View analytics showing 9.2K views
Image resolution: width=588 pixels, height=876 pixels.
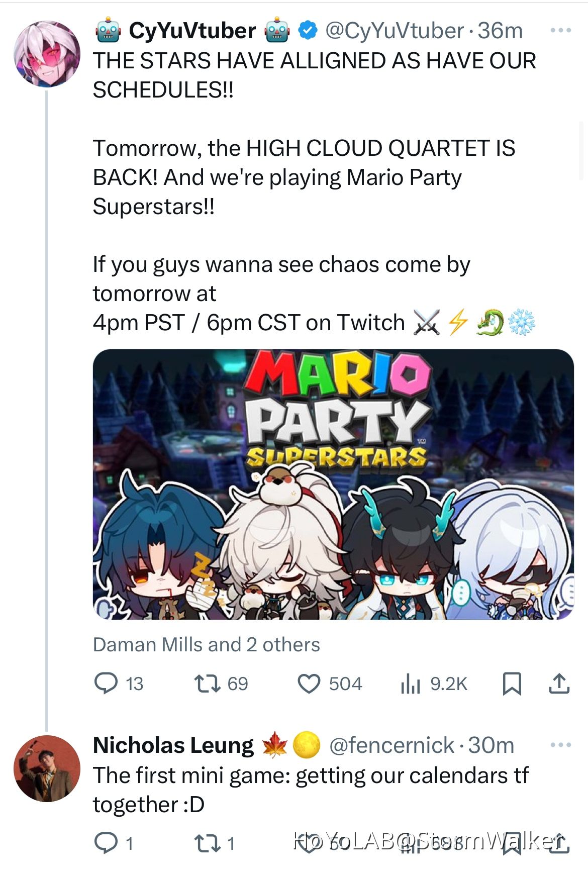[434, 684]
